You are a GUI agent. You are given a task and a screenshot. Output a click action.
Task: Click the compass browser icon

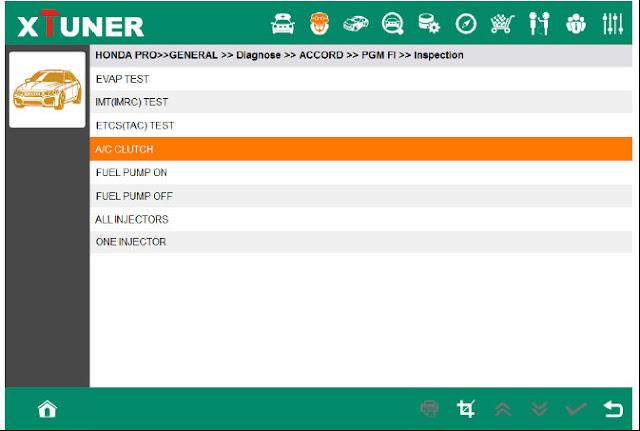tap(466, 24)
